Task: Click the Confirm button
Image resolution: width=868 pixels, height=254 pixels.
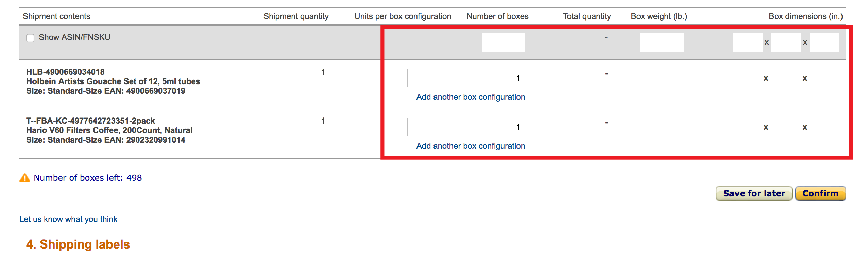Action: tap(820, 194)
